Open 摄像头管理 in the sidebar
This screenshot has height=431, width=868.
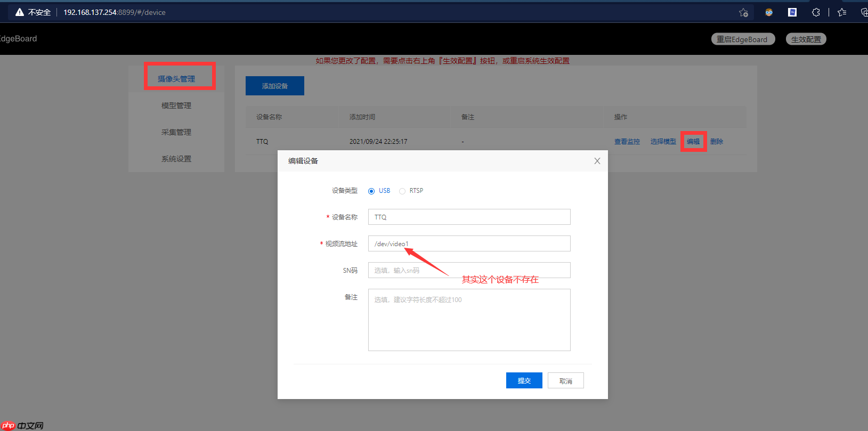(x=176, y=79)
